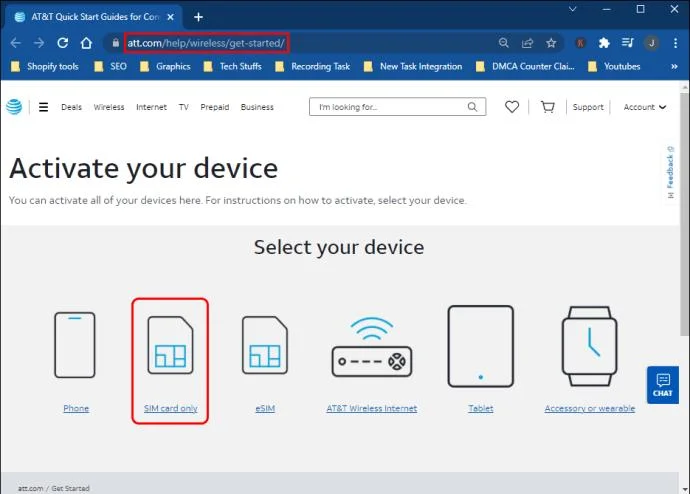690x494 pixels.
Task: Open the media control playlist icon
Action: click(628, 43)
